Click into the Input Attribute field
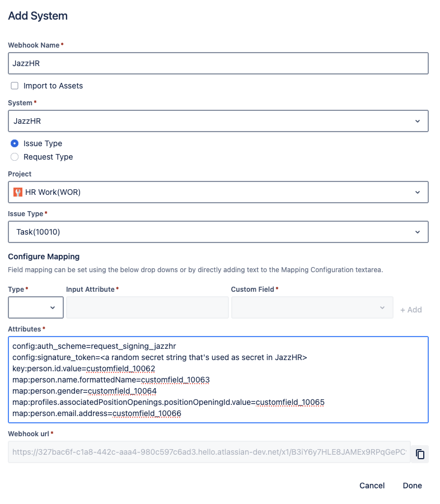440x504 pixels. click(147, 307)
